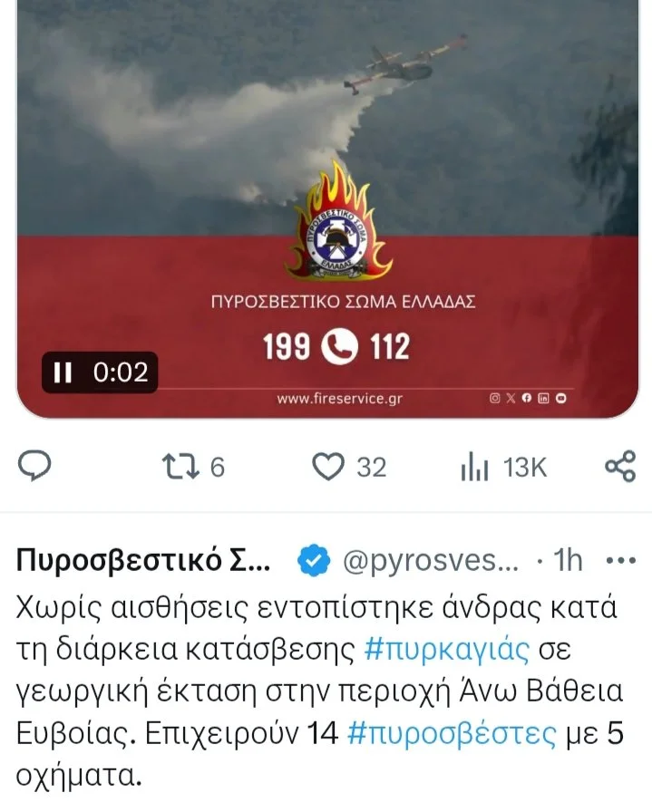Click the 1h post timestamp
652x812 pixels.
[568, 560]
